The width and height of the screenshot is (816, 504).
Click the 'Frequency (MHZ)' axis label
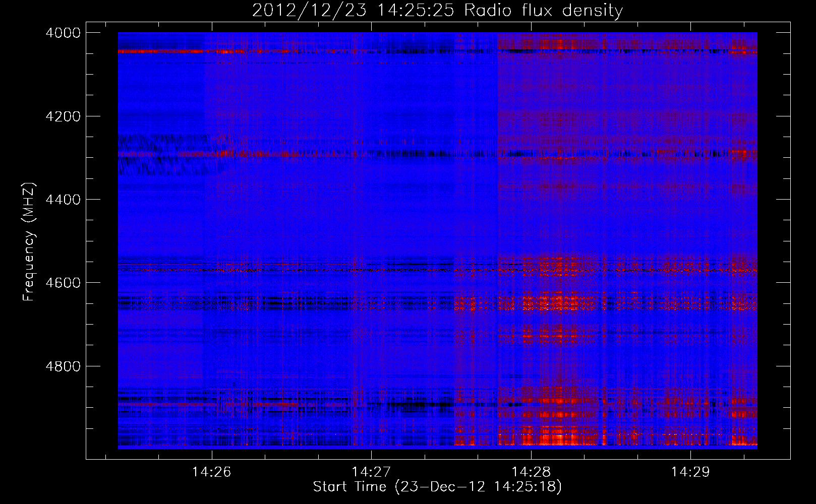(x=29, y=242)
